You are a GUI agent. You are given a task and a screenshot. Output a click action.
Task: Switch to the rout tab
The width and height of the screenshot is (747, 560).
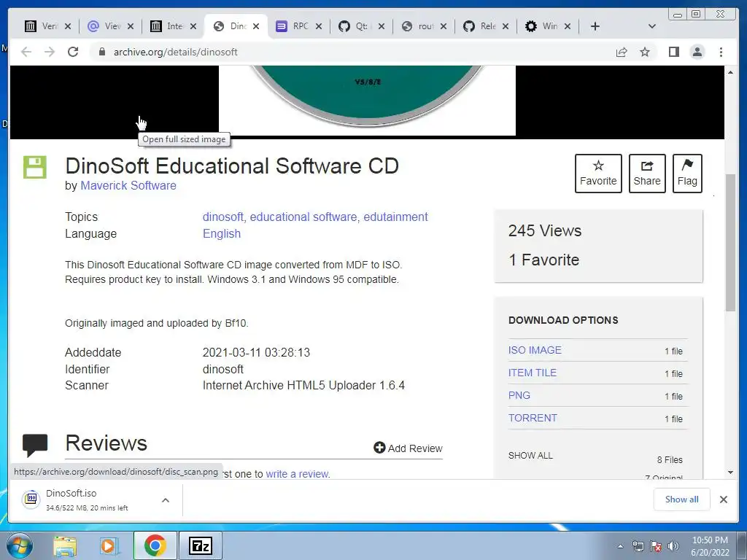point(418,26)
